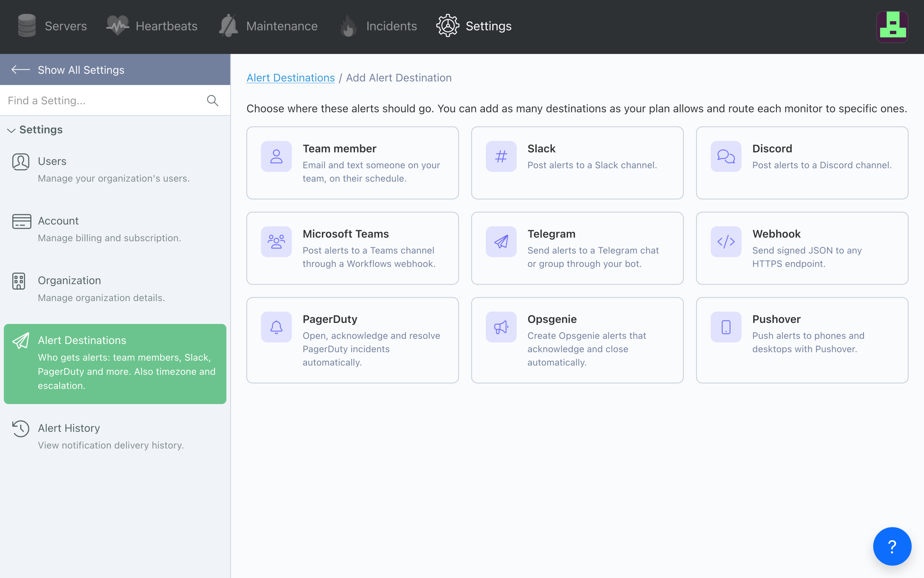Choose the Team member destination card
Screen dimensions: 924x578
[352, 163]
